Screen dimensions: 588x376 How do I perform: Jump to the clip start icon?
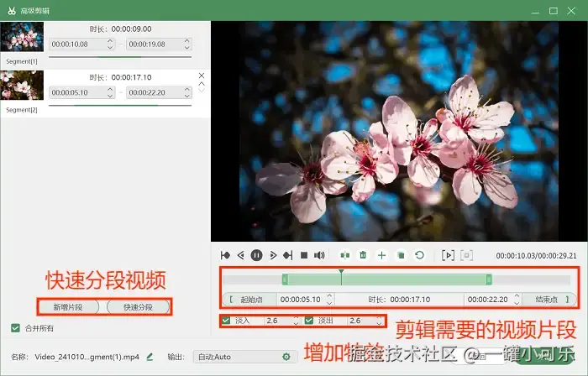click(225, 255)
